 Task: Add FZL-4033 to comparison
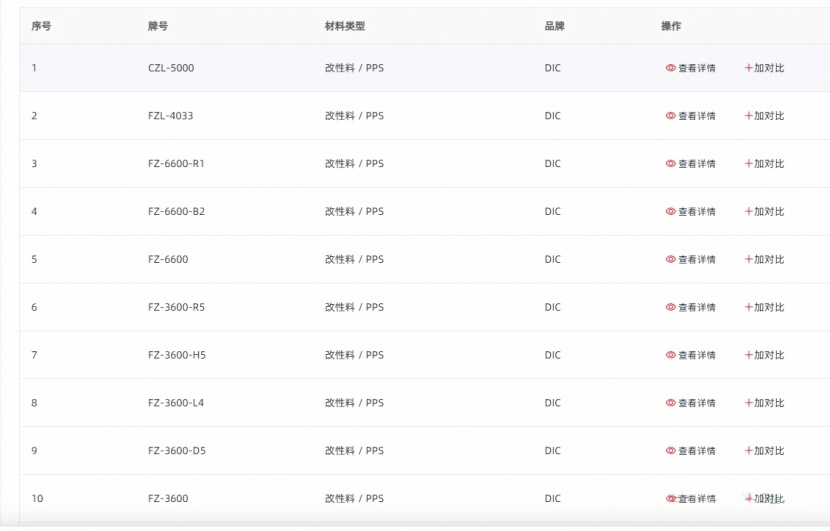(x=764, y=116)
